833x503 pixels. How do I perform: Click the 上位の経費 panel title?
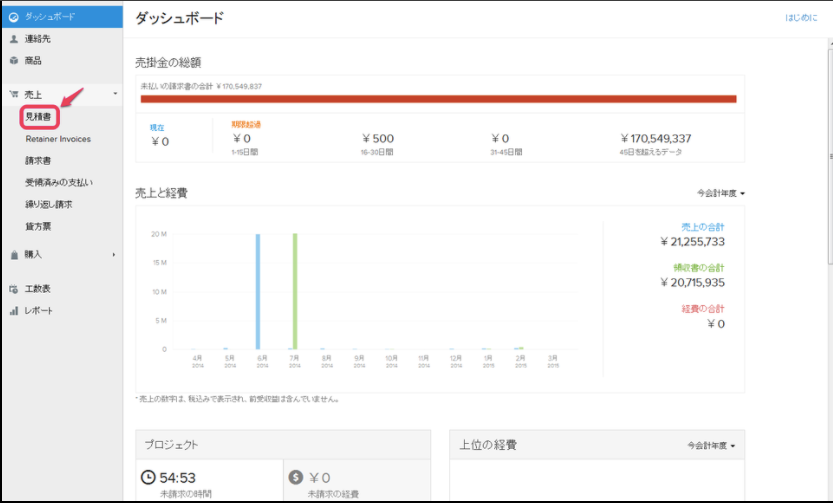[x=488, y=445]
